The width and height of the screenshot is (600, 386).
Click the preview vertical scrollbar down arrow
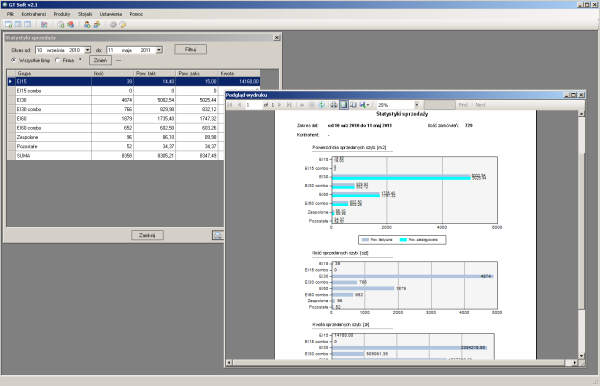tap(581, 356)
